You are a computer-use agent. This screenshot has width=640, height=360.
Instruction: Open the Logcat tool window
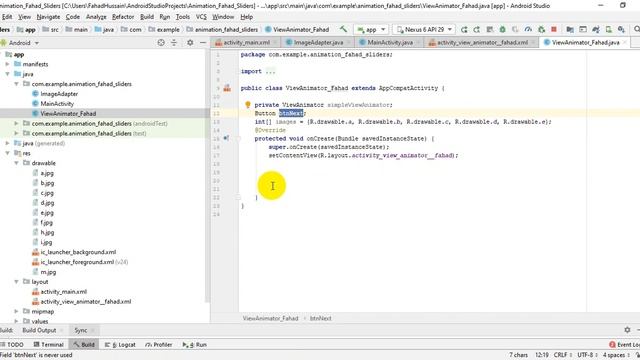pyautogui.click(x=120, y=344)
